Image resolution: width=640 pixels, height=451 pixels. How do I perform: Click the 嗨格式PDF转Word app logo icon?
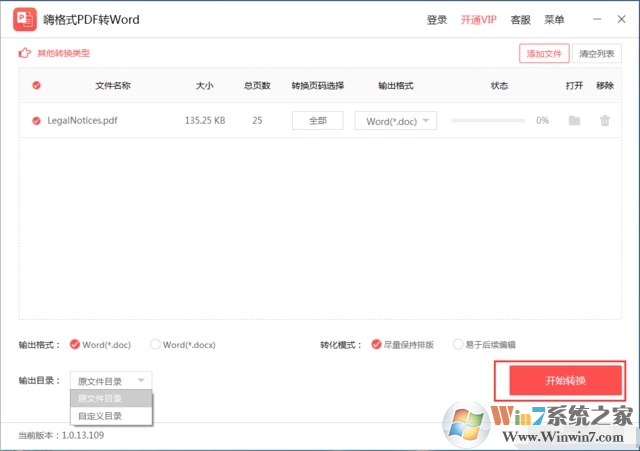[x=24, y=19]
